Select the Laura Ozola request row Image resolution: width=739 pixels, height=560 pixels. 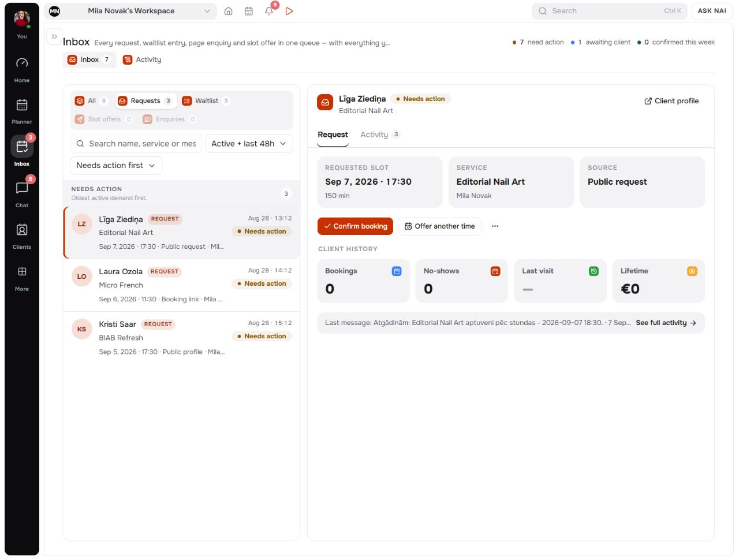(181, 285)
